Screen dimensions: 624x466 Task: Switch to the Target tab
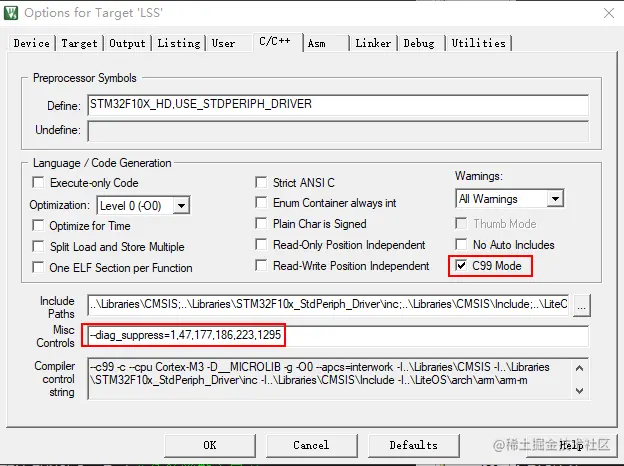point(79,43)
